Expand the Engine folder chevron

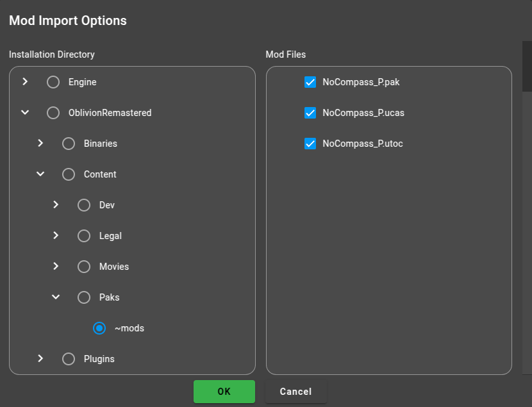point(25,82)
